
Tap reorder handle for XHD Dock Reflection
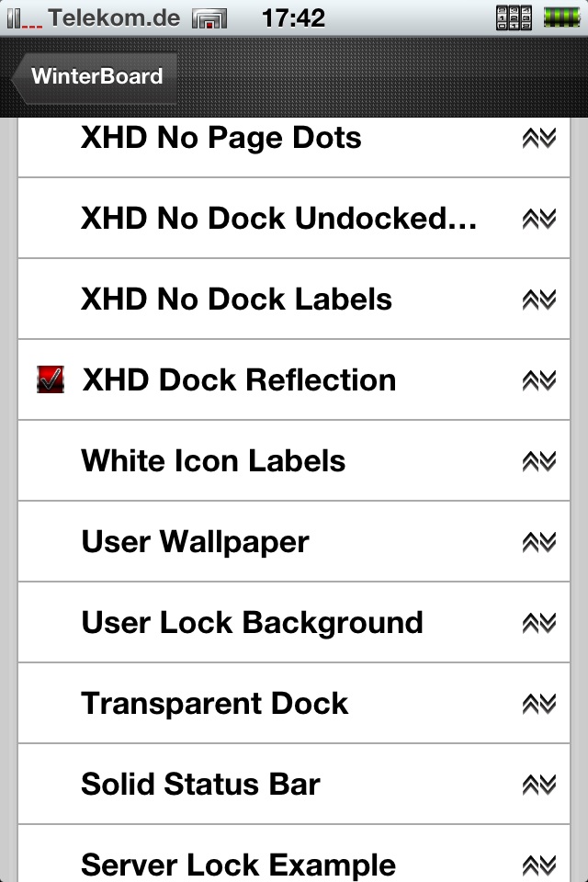point(538,380)
